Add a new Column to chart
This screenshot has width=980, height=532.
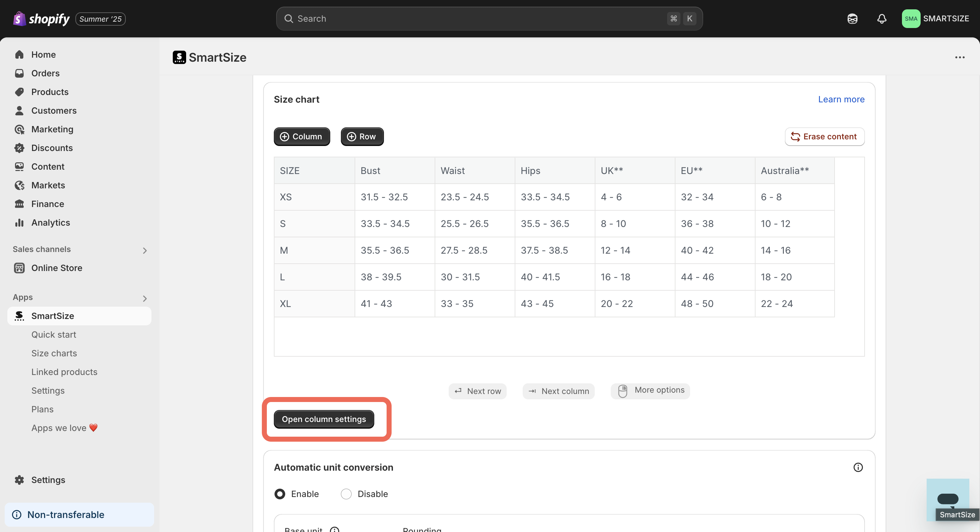point(302,137)
